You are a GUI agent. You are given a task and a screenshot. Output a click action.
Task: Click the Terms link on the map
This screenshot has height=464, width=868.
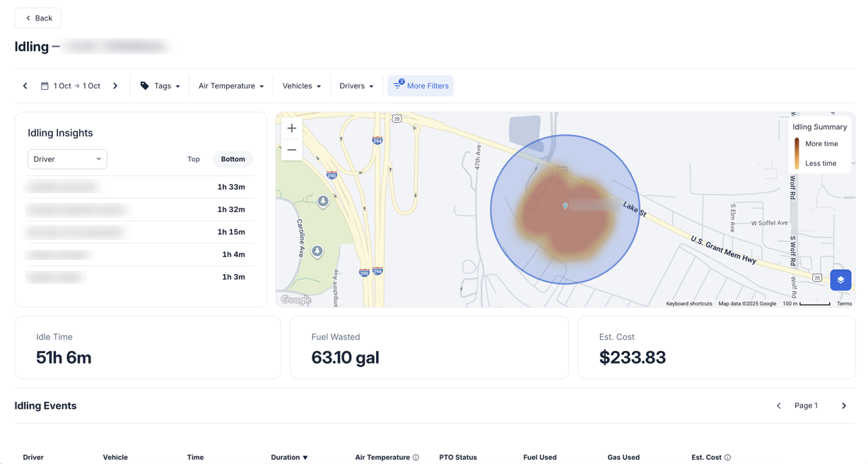844,303
